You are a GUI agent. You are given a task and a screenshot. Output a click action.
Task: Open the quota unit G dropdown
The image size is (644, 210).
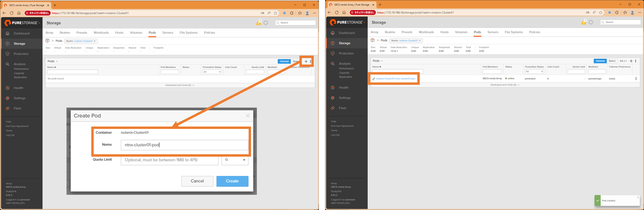tap(235, 160)
